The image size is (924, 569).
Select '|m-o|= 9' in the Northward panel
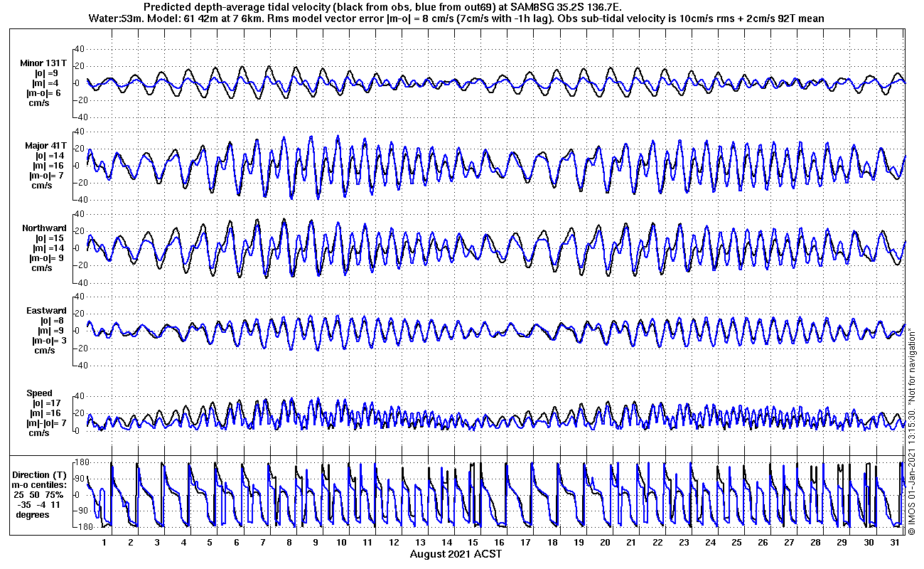48,258
